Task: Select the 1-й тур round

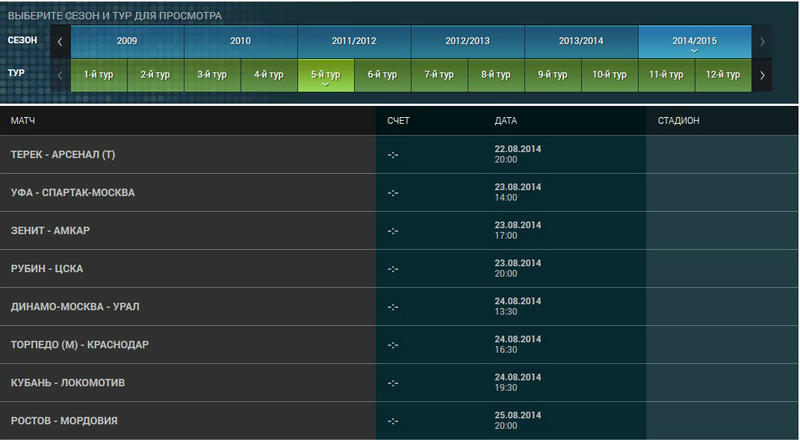Action: [99, 75]
